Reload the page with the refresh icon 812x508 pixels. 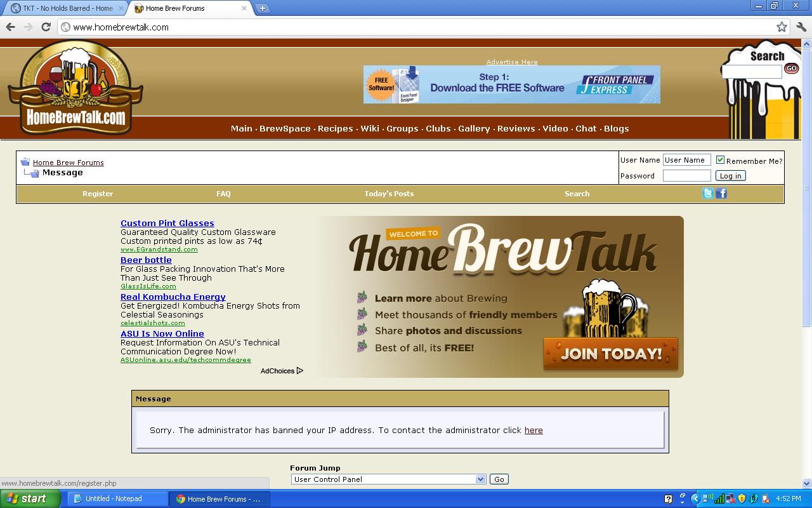46,27
